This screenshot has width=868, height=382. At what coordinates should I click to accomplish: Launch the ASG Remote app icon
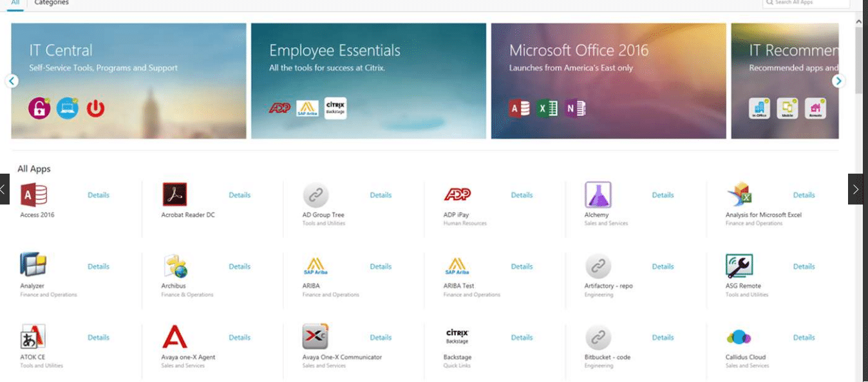click(739, 266)
